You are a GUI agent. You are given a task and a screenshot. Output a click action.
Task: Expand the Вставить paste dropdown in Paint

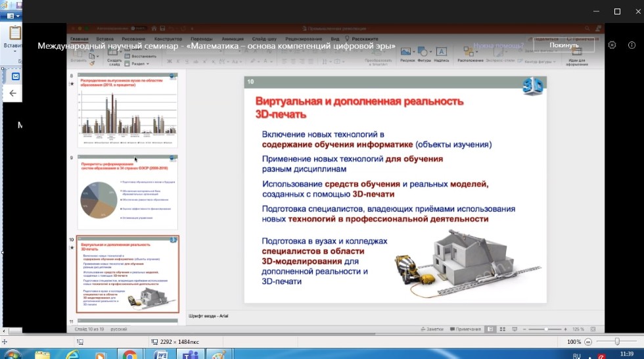pos(14,51)
